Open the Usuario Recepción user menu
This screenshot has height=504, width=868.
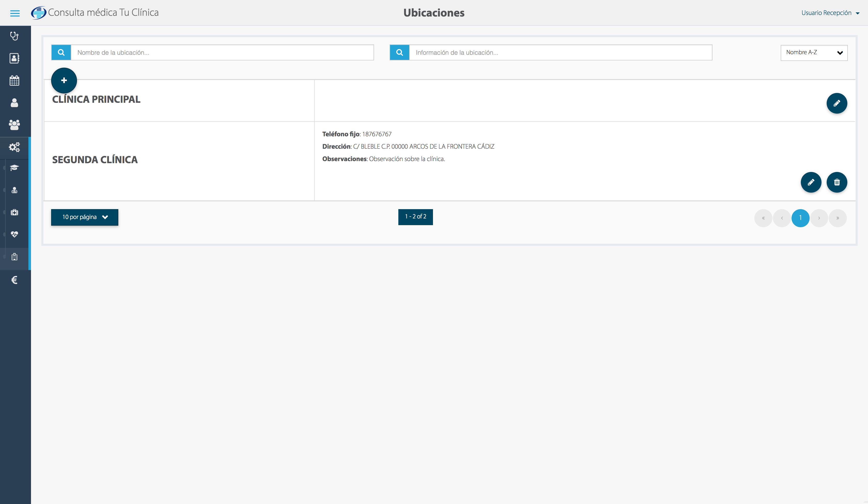830,13
